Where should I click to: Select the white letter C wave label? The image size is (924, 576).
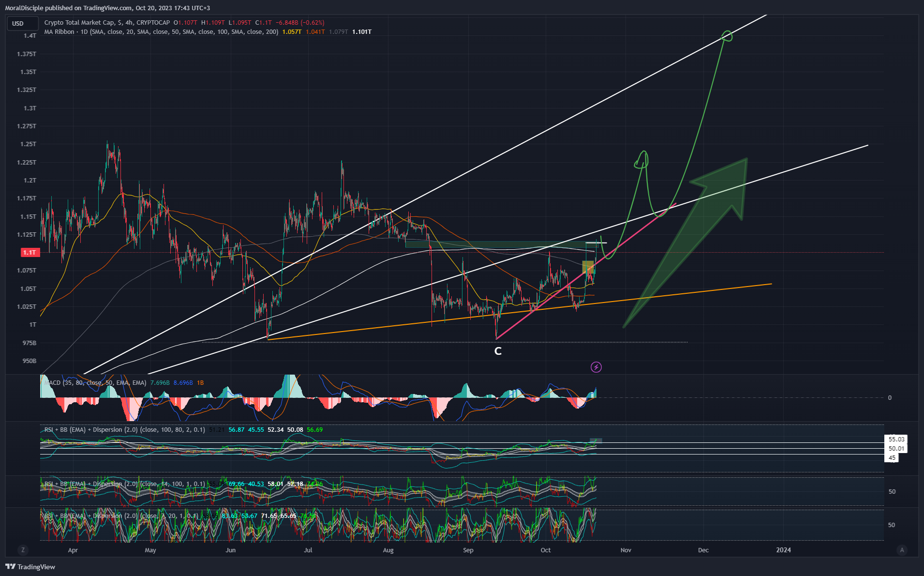[498, 351]
